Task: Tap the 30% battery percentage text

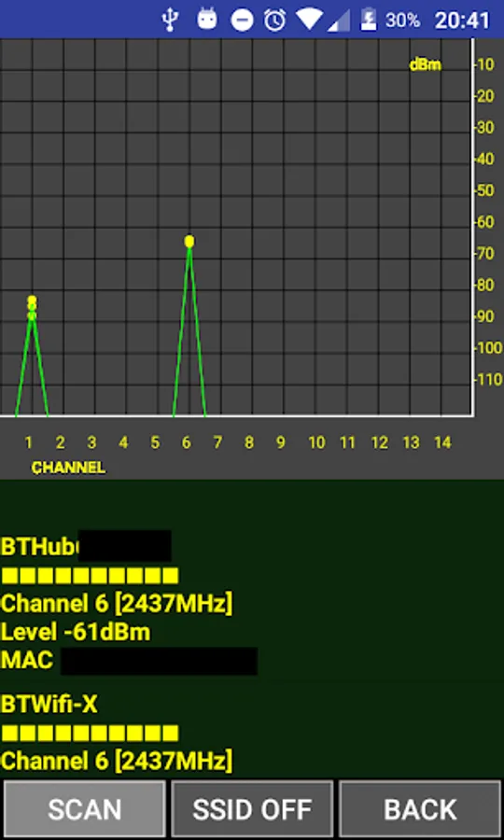Action: [402, 21]
